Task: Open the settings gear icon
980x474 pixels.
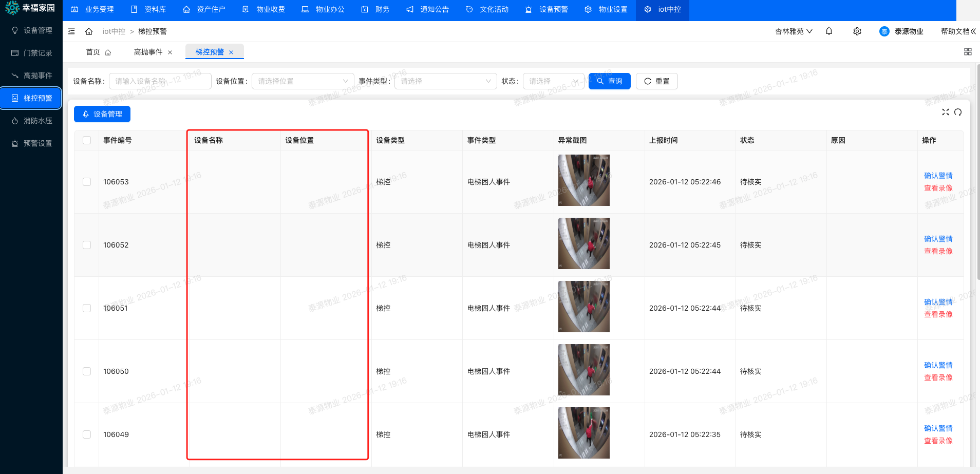Action: (856, 31)
